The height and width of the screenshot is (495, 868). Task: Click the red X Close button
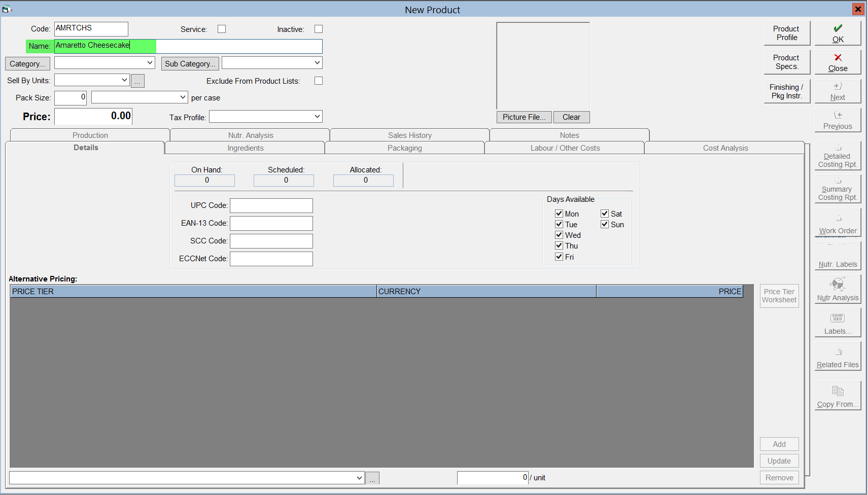point(838,62)
